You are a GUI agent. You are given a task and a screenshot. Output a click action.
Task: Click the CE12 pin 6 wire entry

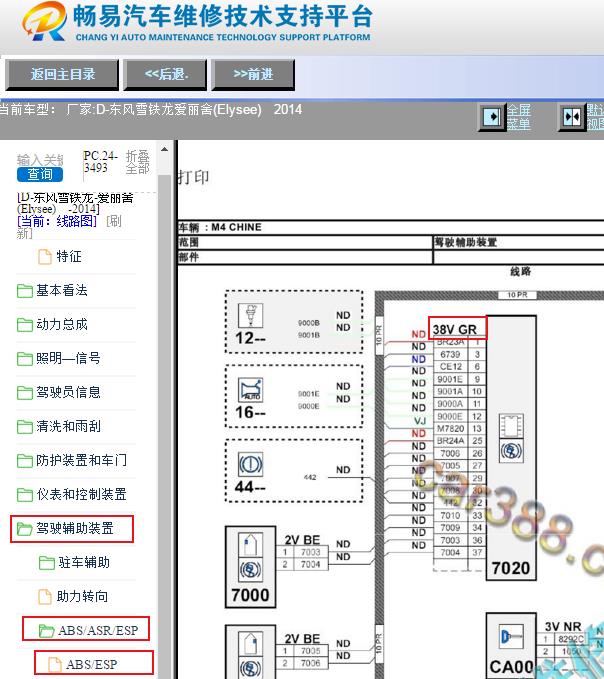459,367
